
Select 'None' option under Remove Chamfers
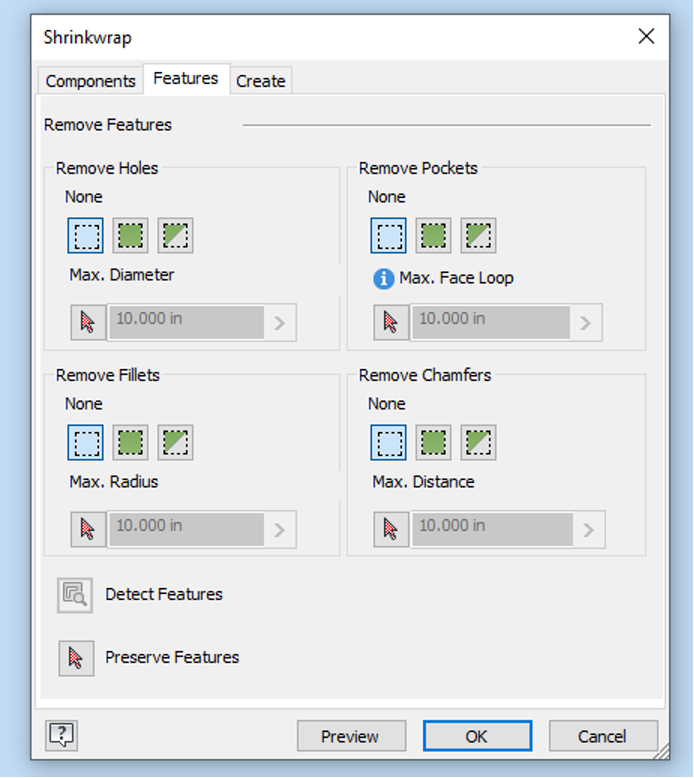[388, 442]
